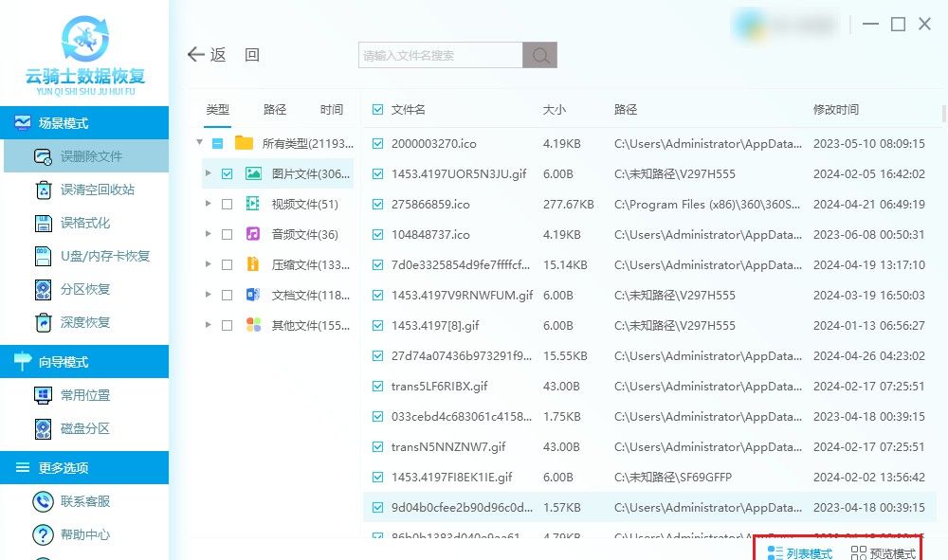
Task: Switch to the 时间 tab
Action: pyautogui.click(x=331, y=109)
